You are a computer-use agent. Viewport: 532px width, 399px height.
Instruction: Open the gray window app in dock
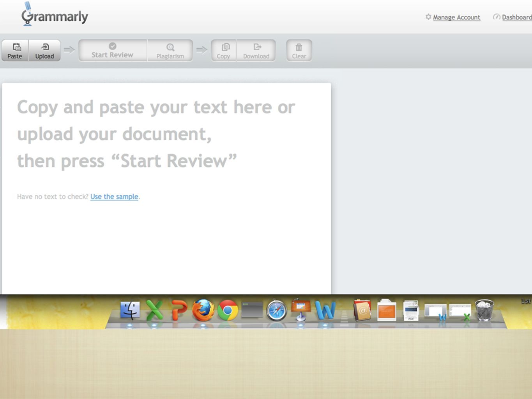[x=252, y=310]
